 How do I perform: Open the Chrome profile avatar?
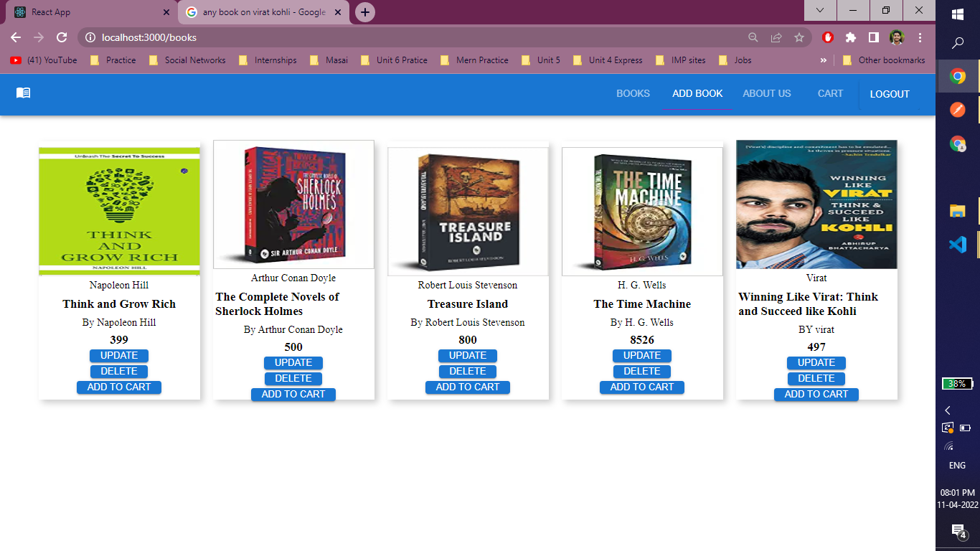[x=895, y=37]
